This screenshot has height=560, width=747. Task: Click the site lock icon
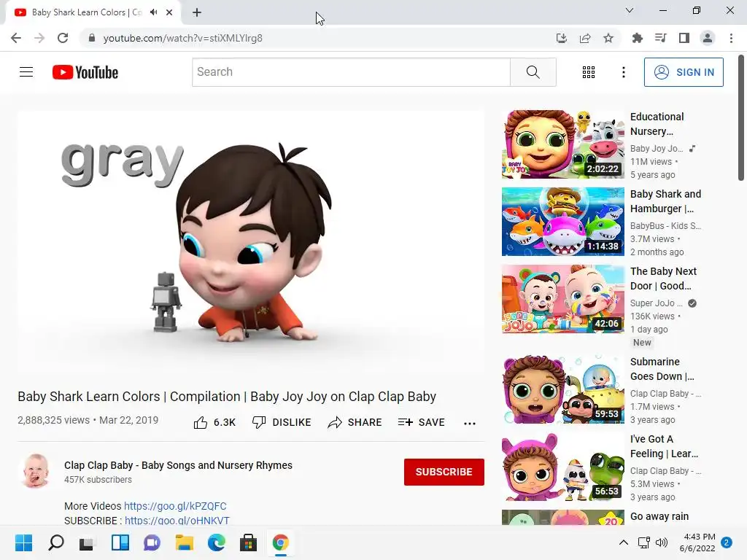coord(92,38)
